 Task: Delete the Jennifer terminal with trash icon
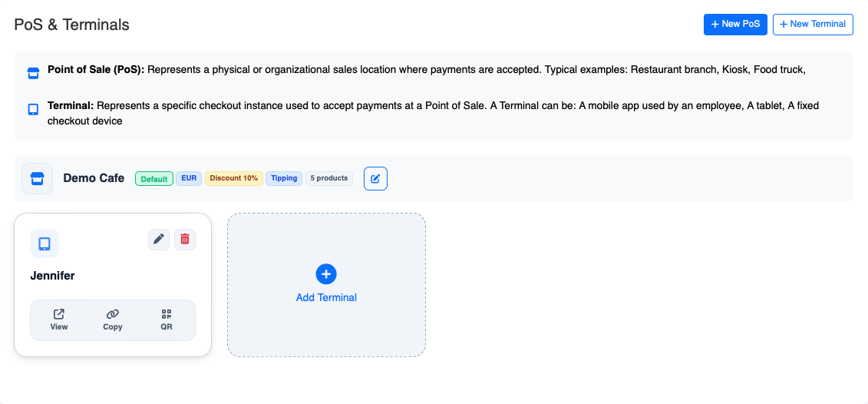[185, 240]
